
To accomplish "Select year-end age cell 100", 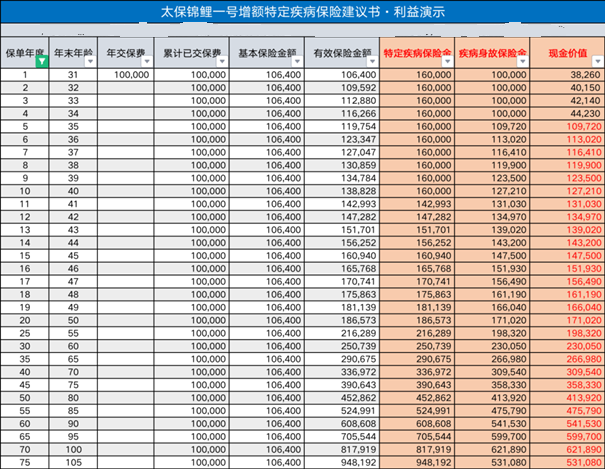I will coord(73,449).
